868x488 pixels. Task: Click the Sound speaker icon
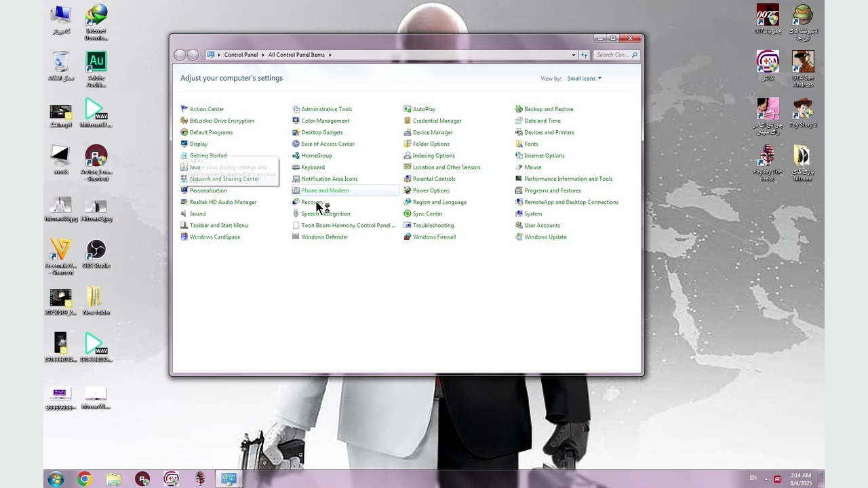pos(184,213)
